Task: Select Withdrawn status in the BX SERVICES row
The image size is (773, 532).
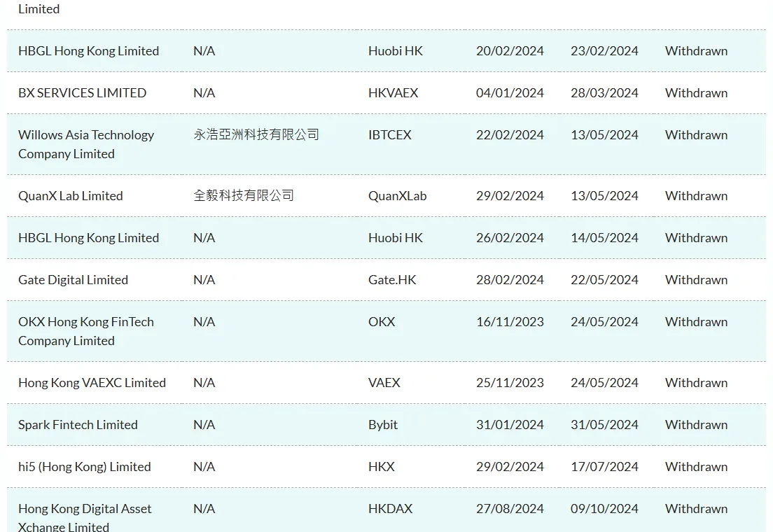Action: click(x=696, y=92)
